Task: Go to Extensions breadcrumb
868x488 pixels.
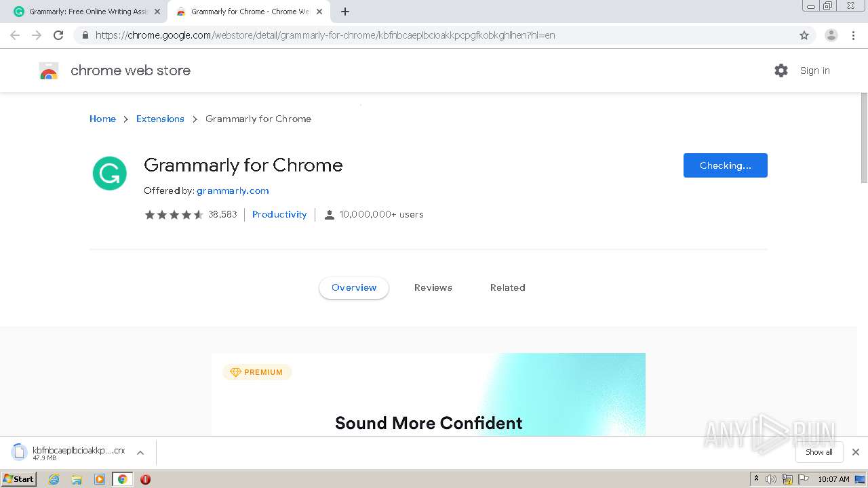Action: (x=160, y=119)
